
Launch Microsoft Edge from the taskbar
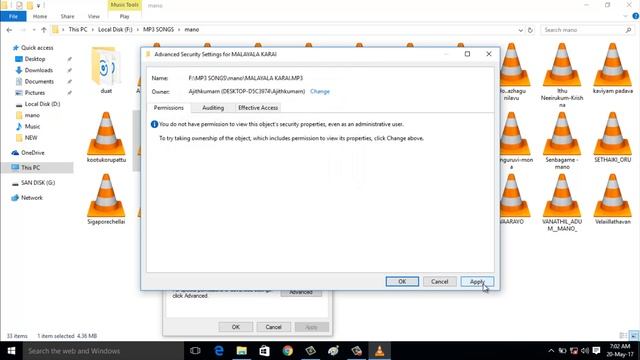click(x=219, y=351)
